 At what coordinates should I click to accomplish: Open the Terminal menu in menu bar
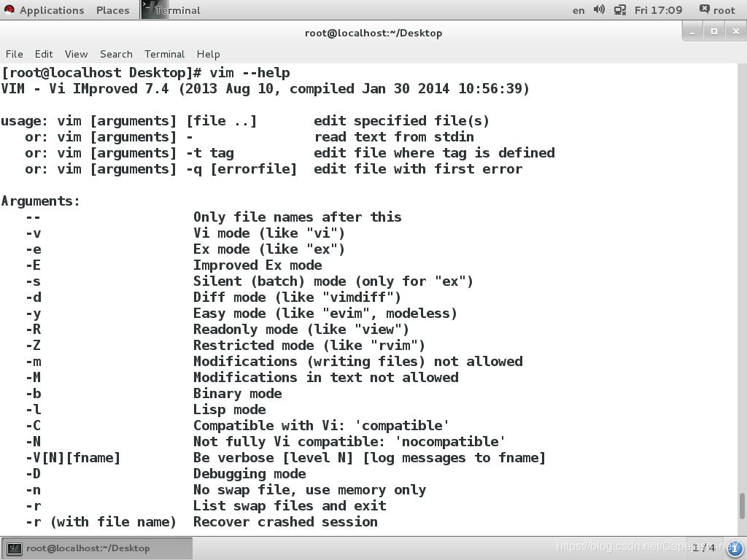(164, 54)
